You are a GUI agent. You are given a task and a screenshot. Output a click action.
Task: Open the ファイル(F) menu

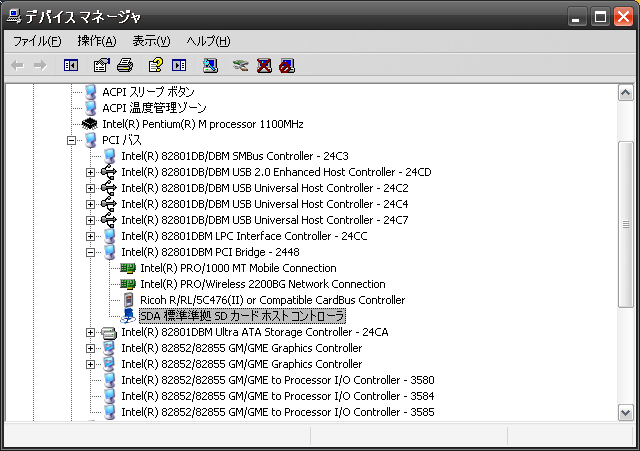[x=37, y=41]
